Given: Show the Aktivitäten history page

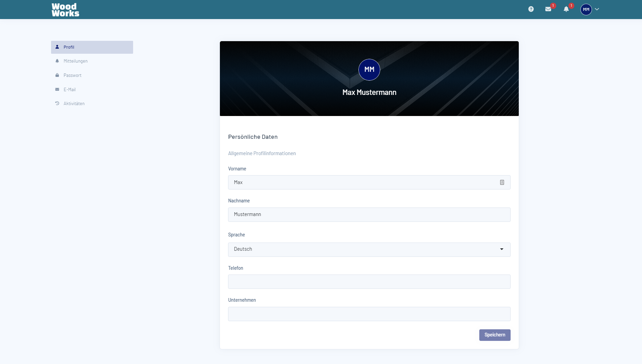Looking at the screenshot, I should pos(74,104).
